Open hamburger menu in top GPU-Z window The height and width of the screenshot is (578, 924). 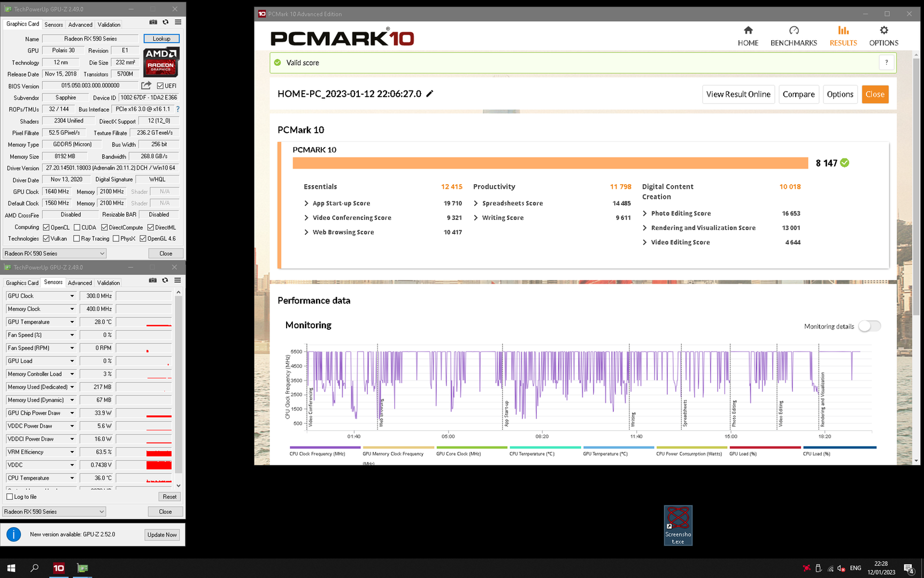click(178, 22)
